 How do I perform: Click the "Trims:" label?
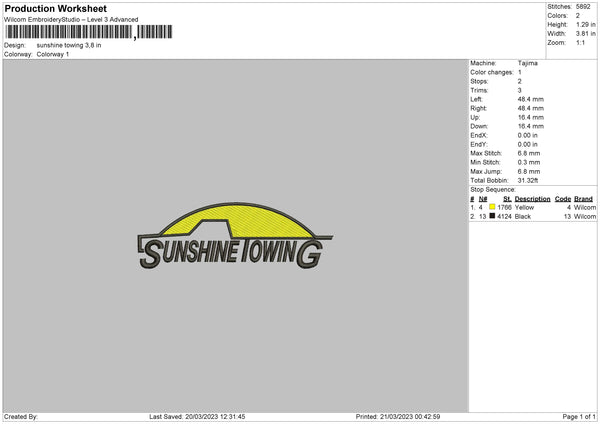point(479,90)
